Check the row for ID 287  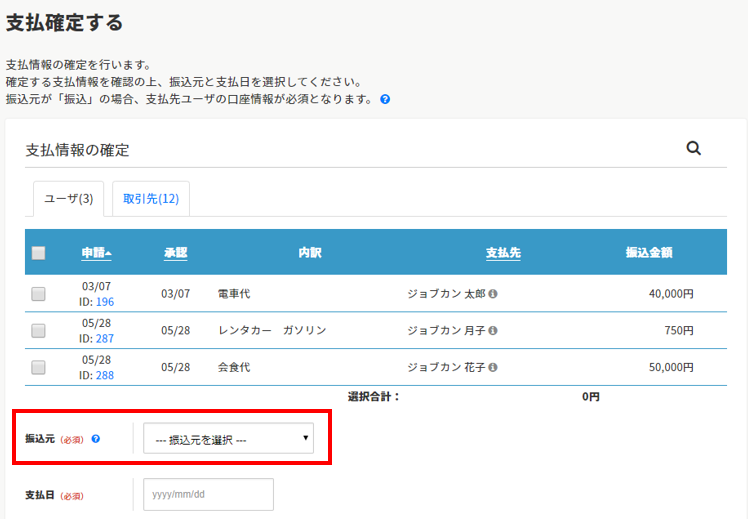pyautogui.click(x=39, y=330)
